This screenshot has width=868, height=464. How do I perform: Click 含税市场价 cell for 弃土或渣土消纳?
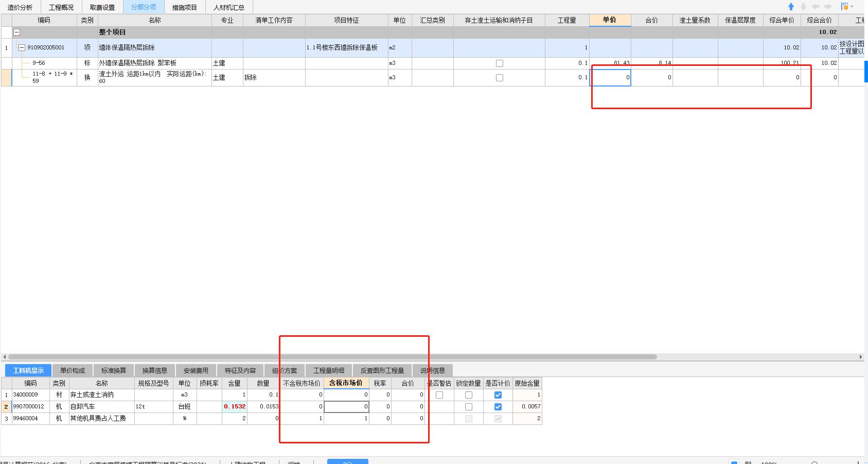[346, 395]
